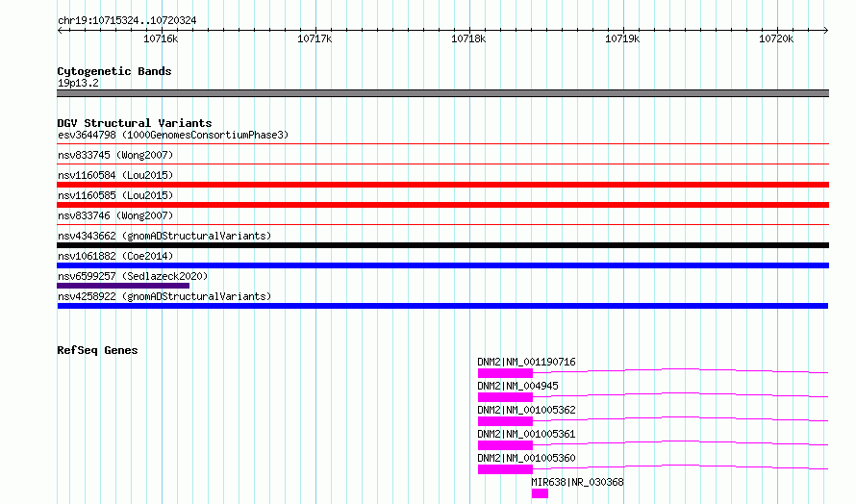
Task: Select the RefSeq Genes track title
Action: [x=97, y=350]
